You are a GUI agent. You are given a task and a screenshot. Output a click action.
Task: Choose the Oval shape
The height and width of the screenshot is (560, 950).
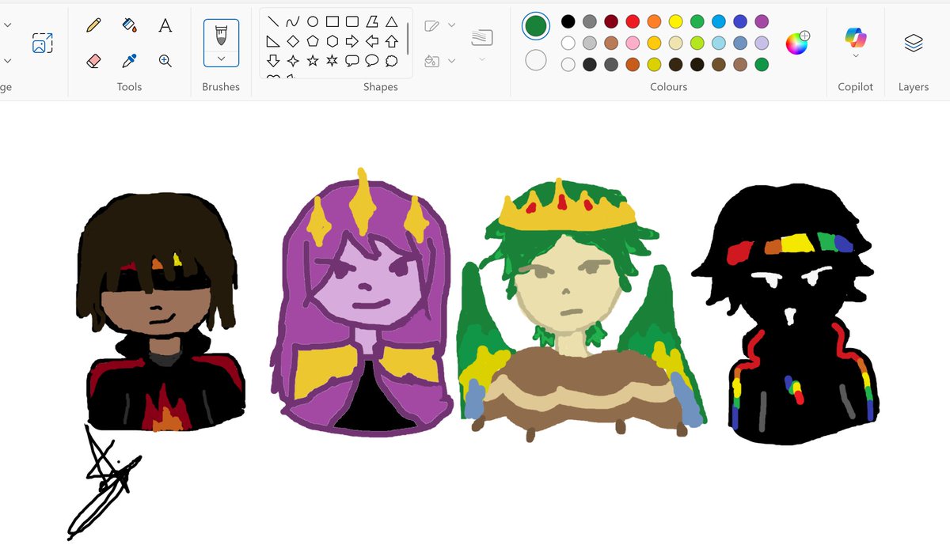(313, 22)
